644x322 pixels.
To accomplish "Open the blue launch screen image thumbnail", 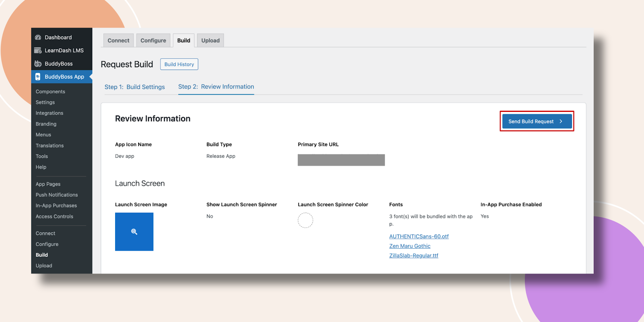I will (x=134, y=232).
